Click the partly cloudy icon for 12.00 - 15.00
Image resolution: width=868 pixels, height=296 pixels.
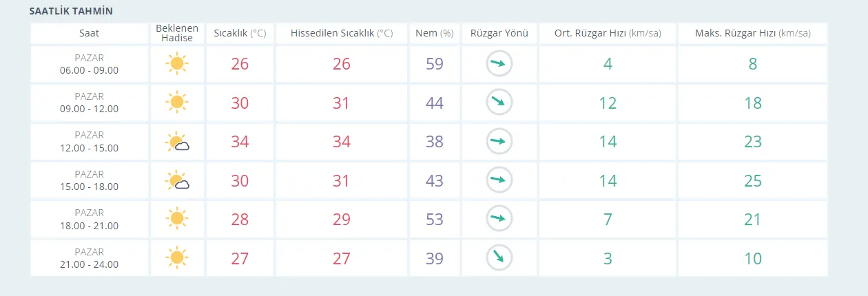pyautogui.click(x=178, y=142)
